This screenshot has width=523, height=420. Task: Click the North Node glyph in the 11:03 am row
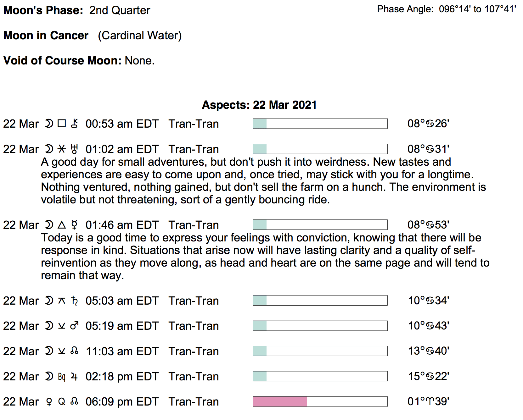(x=74, y=351)
